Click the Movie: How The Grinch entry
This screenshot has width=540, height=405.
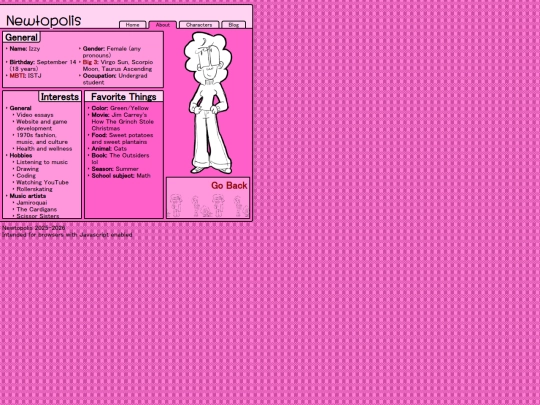click(x=123, y=122)
